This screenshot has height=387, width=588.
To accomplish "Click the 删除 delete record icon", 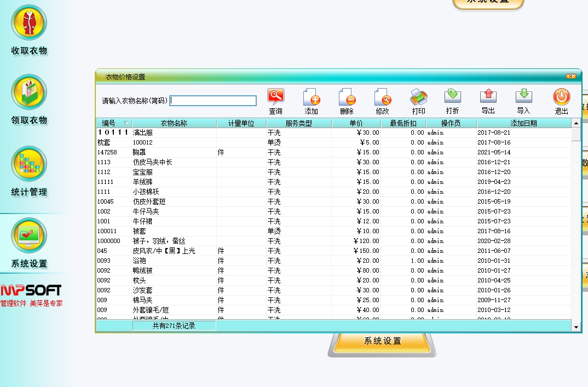I will (347, 98).
